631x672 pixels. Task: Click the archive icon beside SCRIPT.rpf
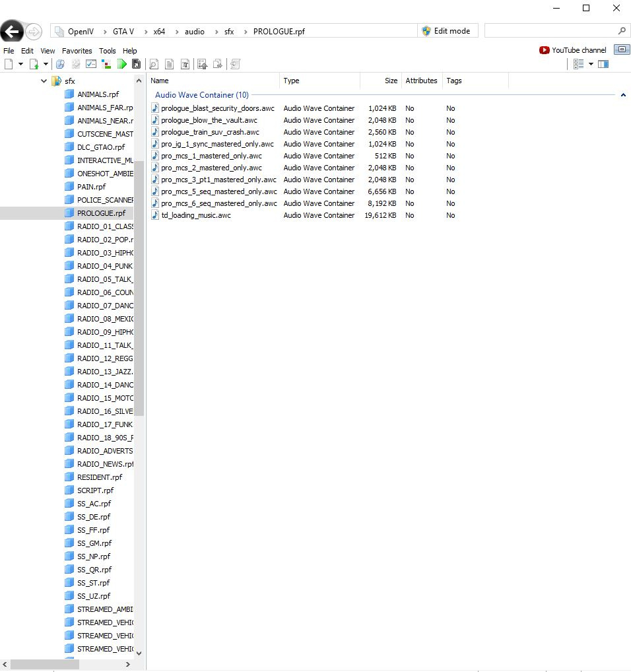click(x=69, y=490)
